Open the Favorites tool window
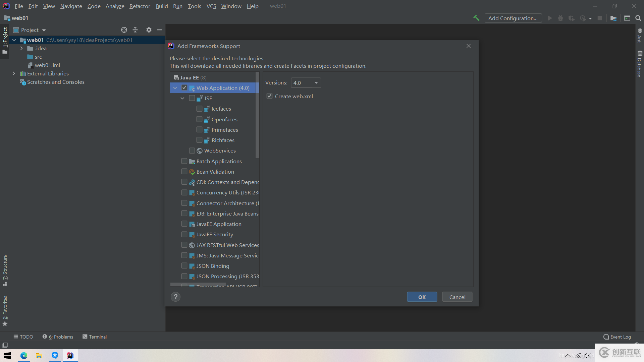This screenshot has width=644, height=362. 5,311
